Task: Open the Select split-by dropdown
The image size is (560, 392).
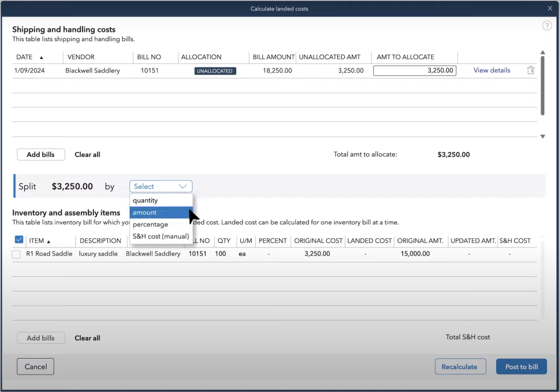Action: [x=161, y=186]
